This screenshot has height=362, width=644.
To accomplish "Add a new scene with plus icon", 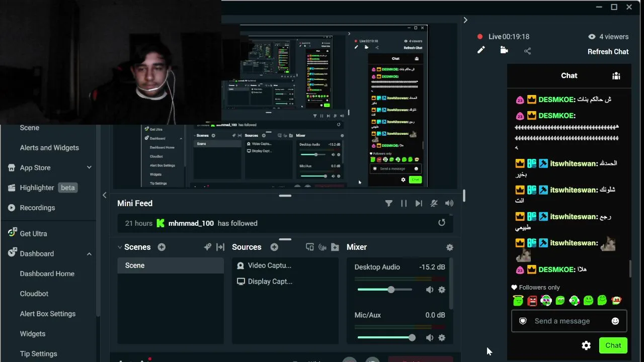I will [162, 247].
